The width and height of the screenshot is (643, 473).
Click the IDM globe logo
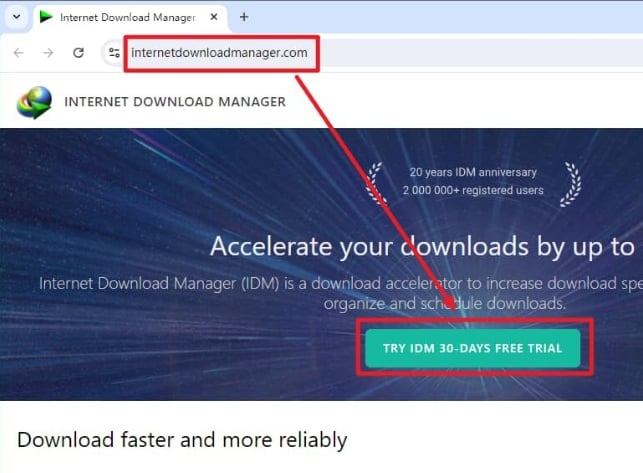(x=34, y=102)
